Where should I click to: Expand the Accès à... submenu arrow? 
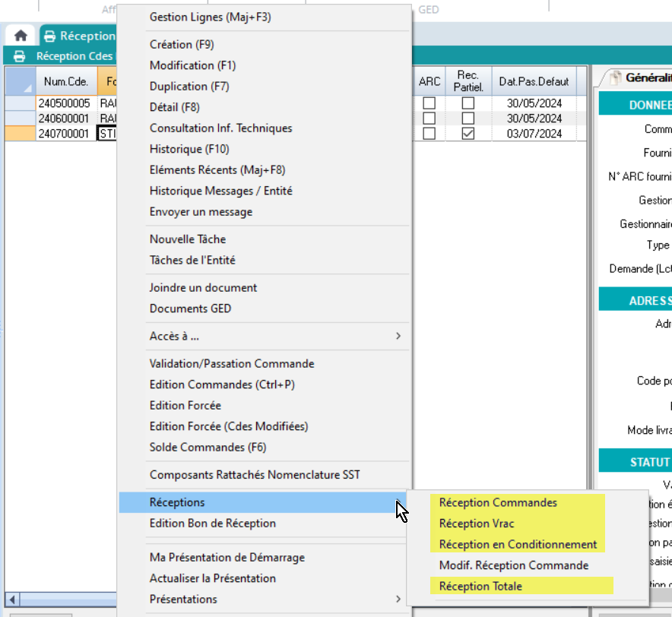[x=398, y=336]
